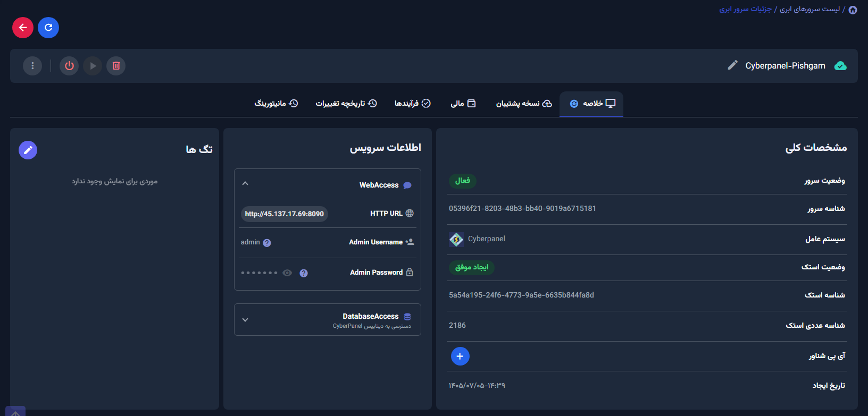Click refresh icon inside the خلاصه tab

(574, 104)
